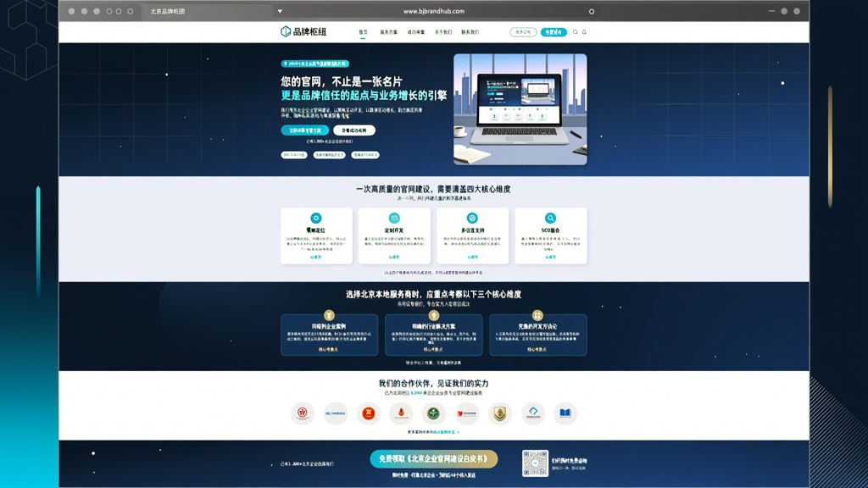This screenshot has width=868, height=488.
Task: Open the teal link in the 多语言支持 card
Action: pos(472,258)
